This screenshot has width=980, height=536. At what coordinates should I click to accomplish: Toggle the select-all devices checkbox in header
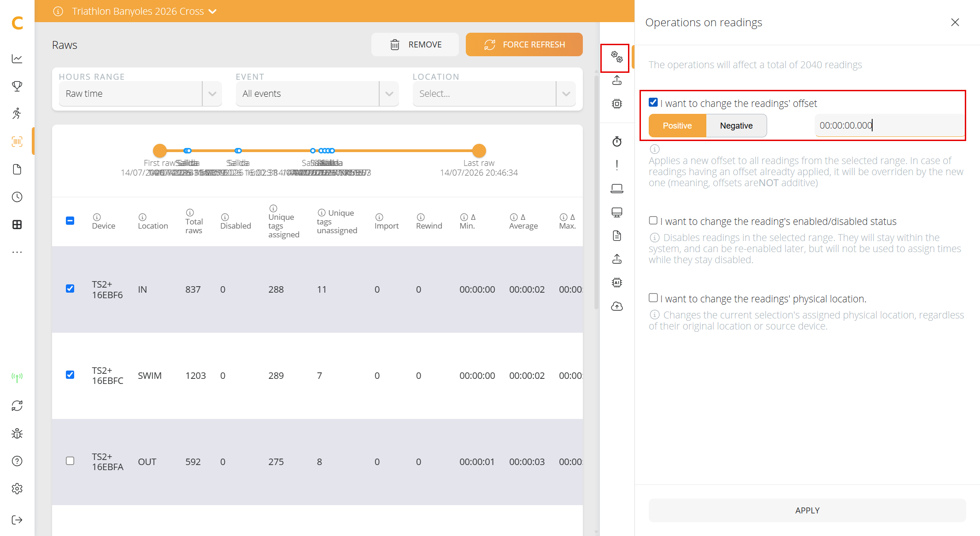[x=70, y=221]
